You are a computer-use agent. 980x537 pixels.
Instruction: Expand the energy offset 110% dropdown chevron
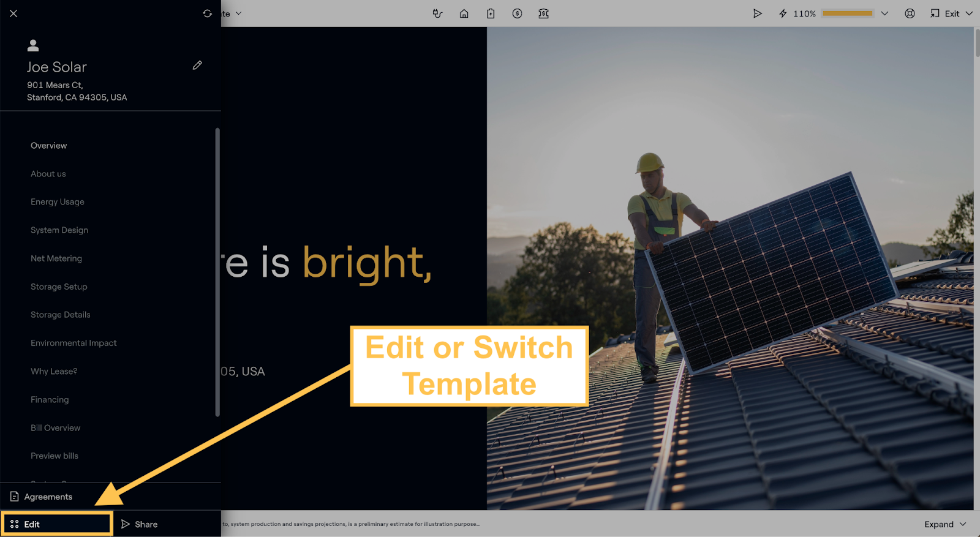point(884,13)
